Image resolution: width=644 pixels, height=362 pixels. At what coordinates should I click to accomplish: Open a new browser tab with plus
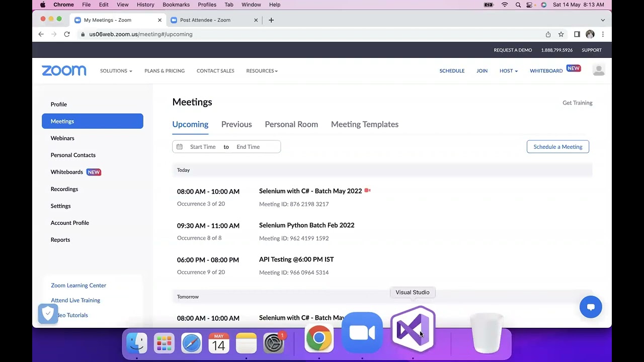coord(271,20)
